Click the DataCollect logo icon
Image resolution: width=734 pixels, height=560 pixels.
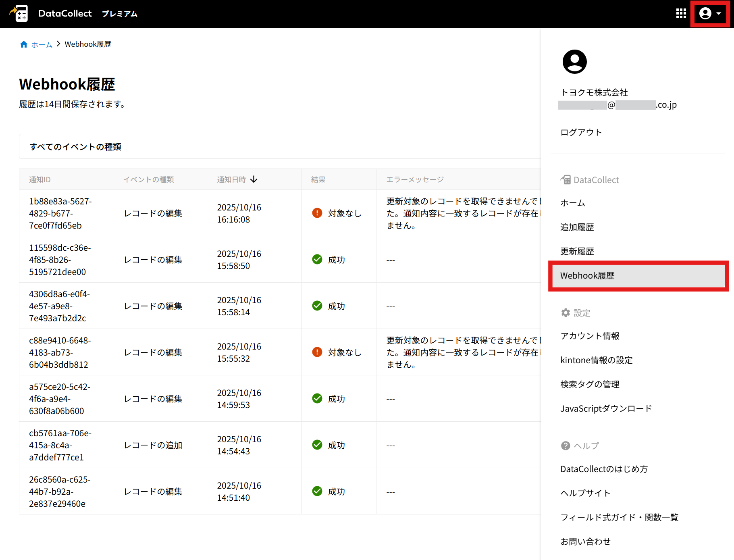point(19,13)
